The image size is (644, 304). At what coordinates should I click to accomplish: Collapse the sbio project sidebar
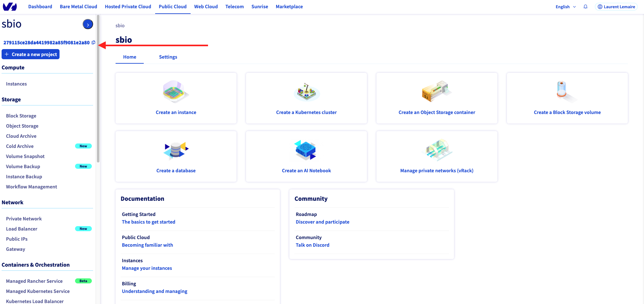click(x=88, y=24)
